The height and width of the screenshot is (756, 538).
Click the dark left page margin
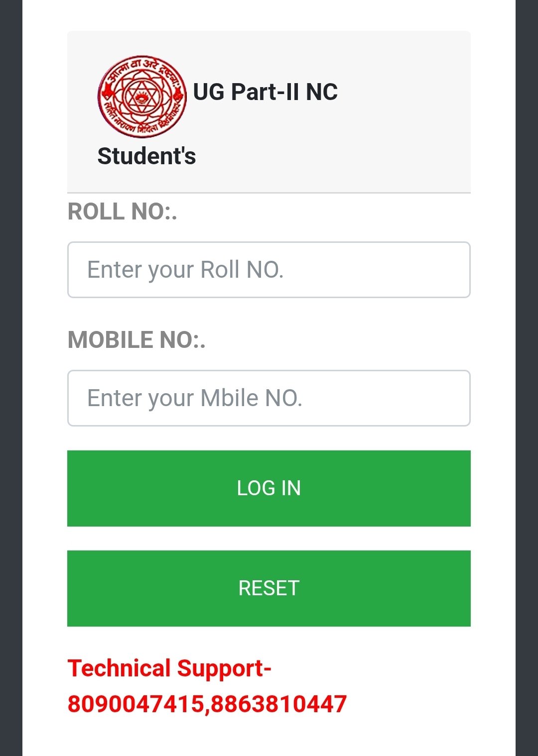(x=11, y=378)
